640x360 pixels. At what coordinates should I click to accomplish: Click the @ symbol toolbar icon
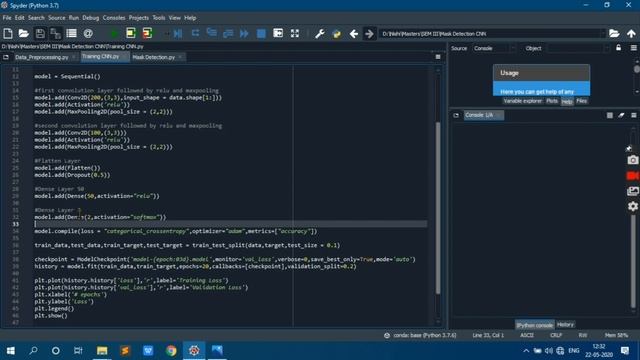tap(88, 33)
